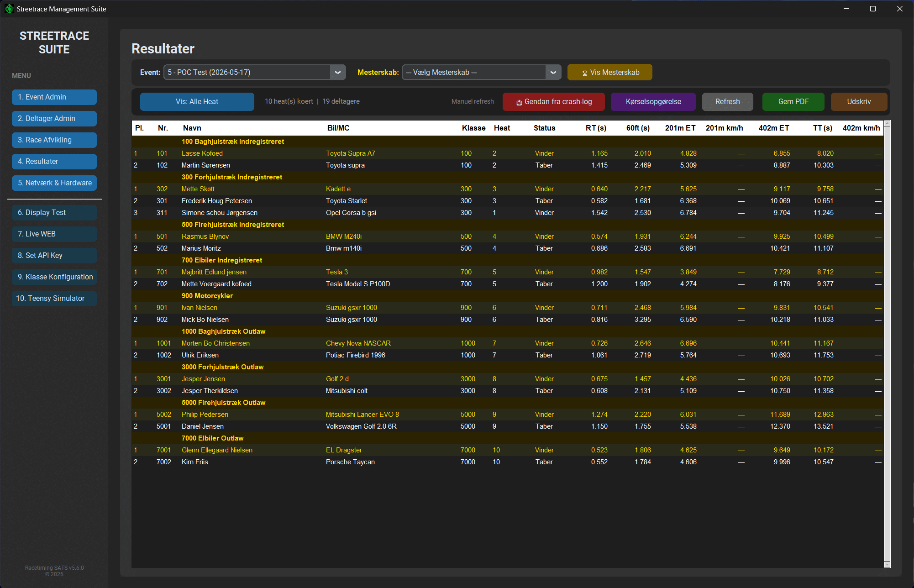Go to 3. Race Afvikling
The image size is (914, 588).
pos(54,140)
